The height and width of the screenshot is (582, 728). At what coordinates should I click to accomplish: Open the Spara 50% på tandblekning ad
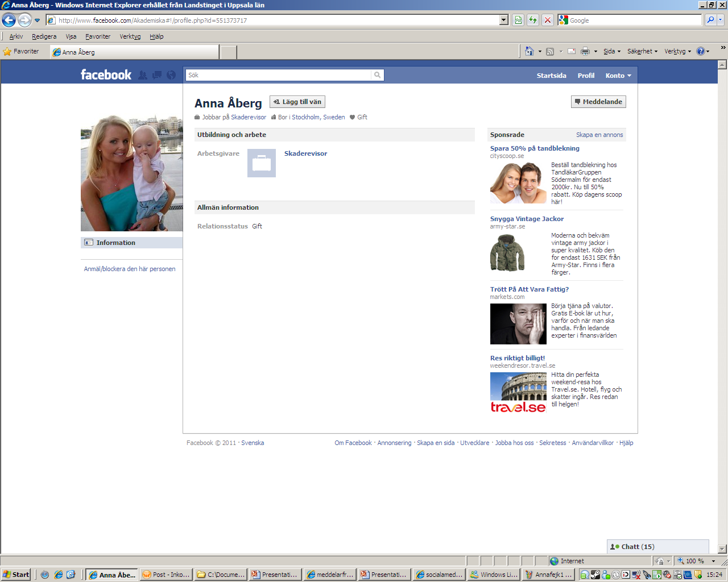(x=535, y=148)
